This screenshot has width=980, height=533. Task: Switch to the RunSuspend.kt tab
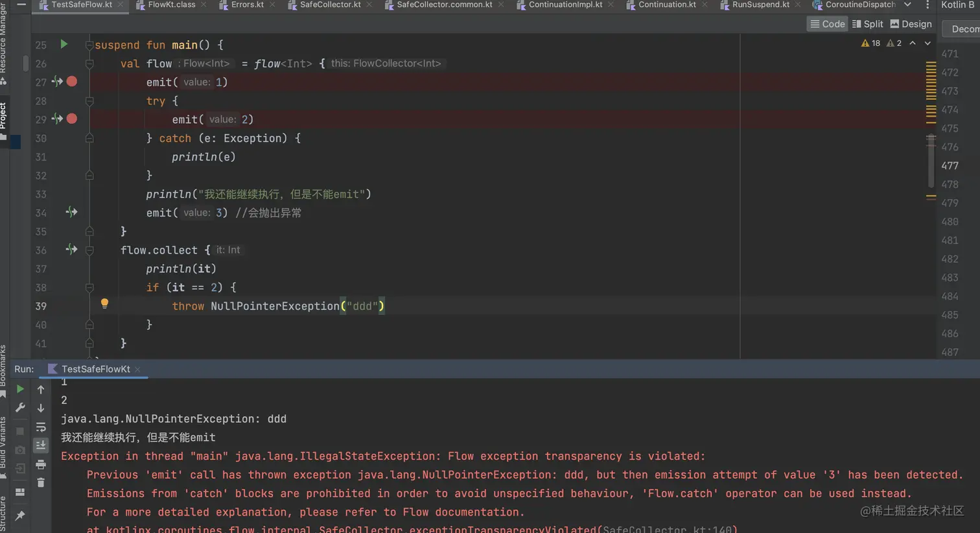pos(760,5)
